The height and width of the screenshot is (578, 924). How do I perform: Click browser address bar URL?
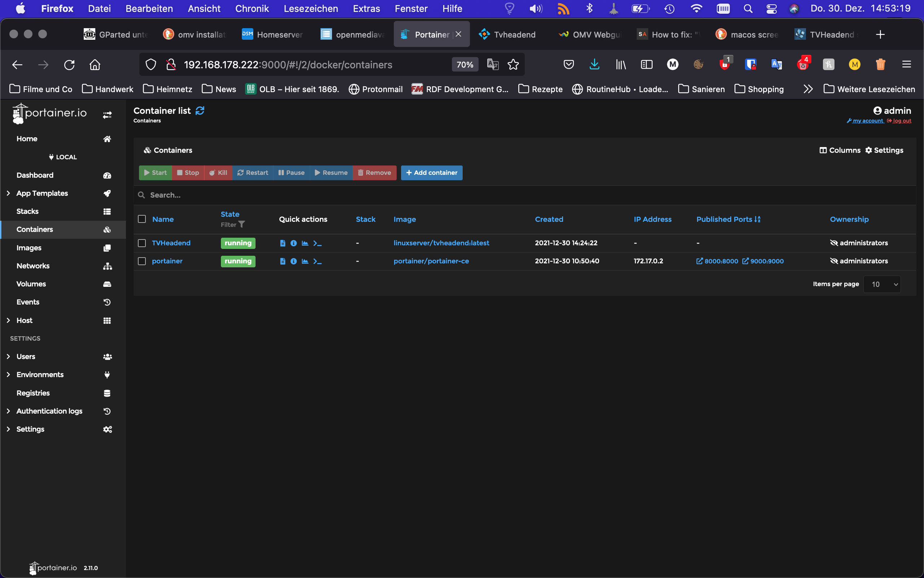coord(288,65)
